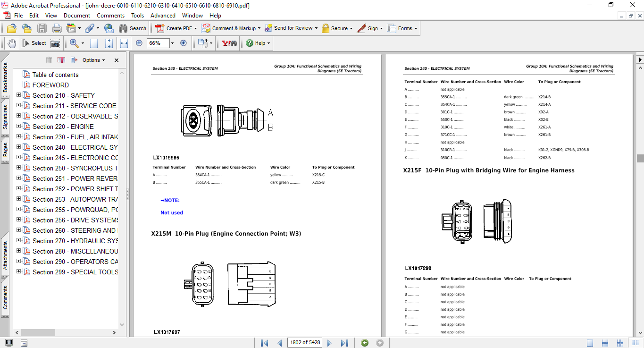The width and height of the screenshot is (644, 348).
Task: Open the Options menu in Bookmarks panel
Action: tap(92, 60)
